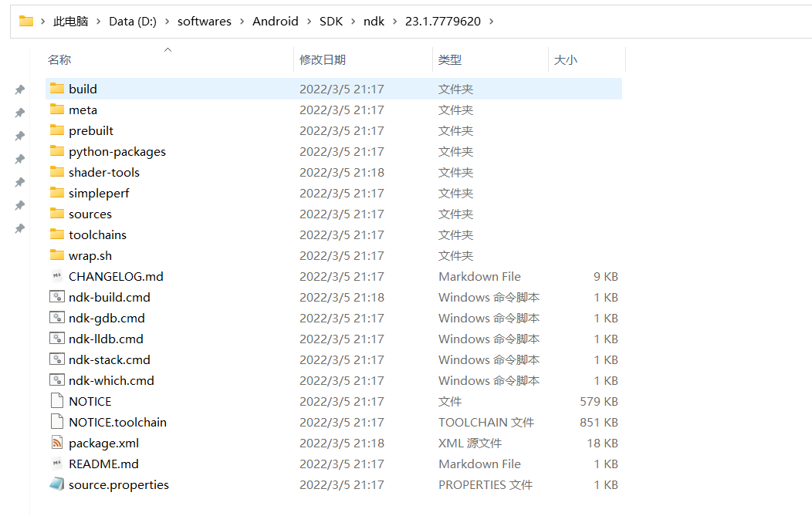This screenshot has height=516, width=812.
Task: Expand the chevron after Android
Action: pos(310,22)
